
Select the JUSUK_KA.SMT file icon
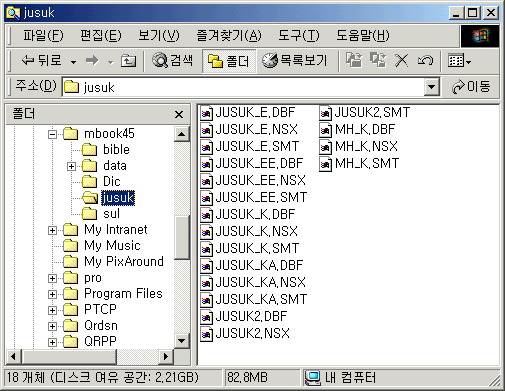[x=207, y=300]
